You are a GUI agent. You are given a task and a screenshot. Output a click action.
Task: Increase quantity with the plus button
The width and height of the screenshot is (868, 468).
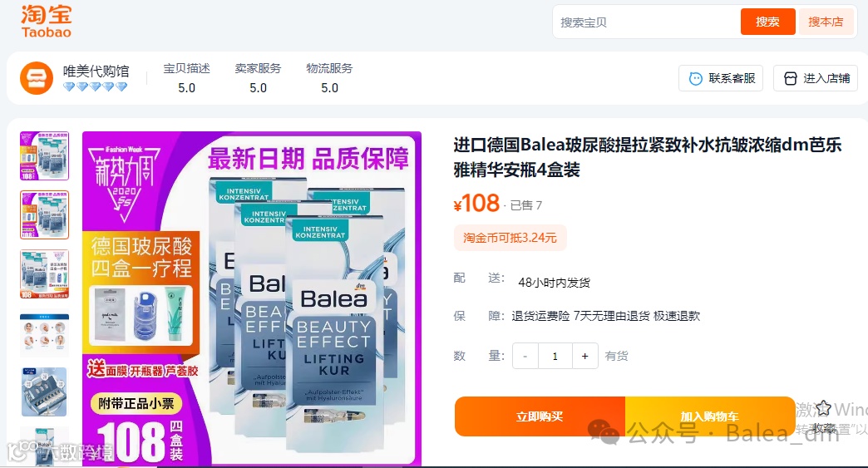[585, 356]
